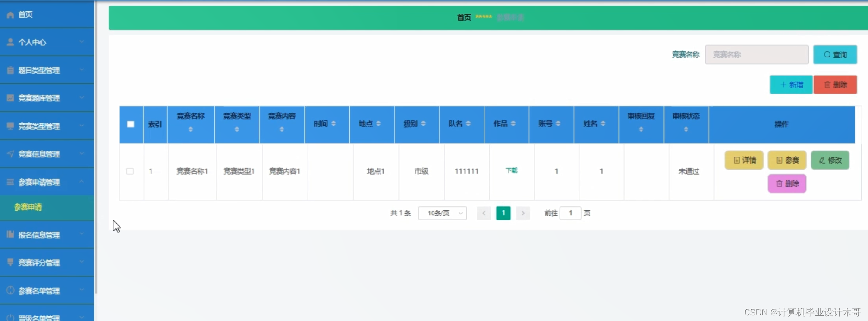Expand 竞赛题库管理 menu chevron
The image size is (868, 321).
point(82,98)
